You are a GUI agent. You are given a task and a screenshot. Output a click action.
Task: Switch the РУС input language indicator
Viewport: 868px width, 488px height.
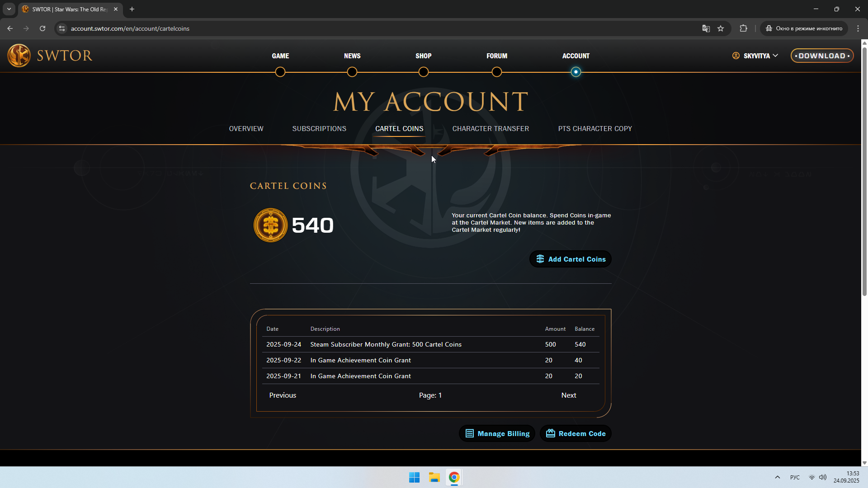[795, 477]
